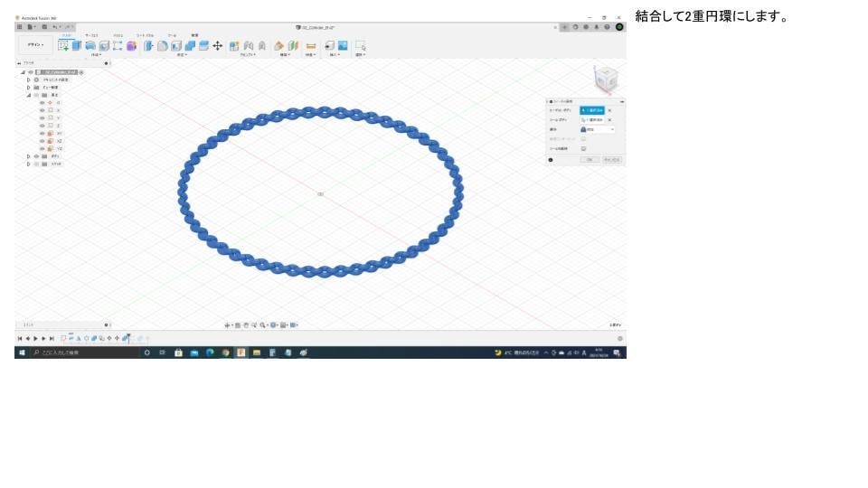Select the Offset Plane construct tool

pyautogui.click(x=279, y=46)
